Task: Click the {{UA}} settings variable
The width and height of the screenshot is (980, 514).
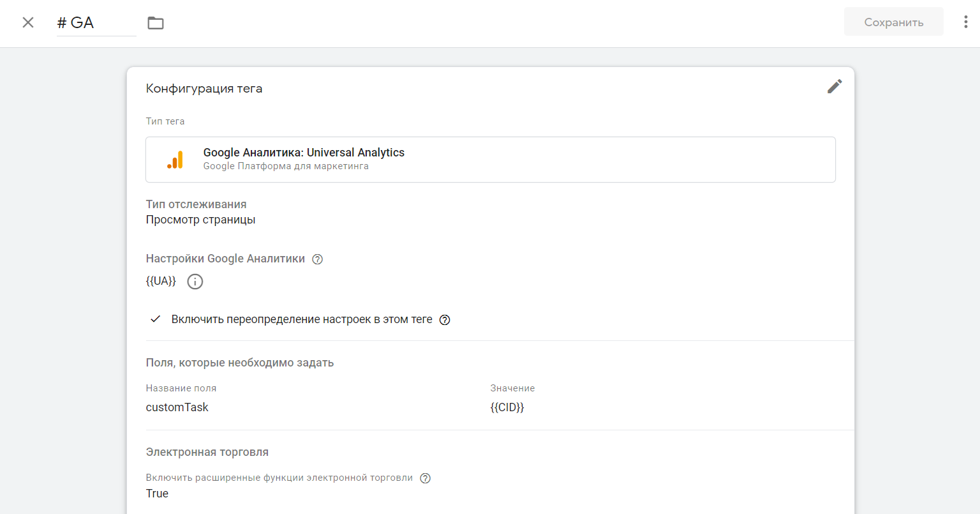Action: pyautogui.click(x=161, y=281)
